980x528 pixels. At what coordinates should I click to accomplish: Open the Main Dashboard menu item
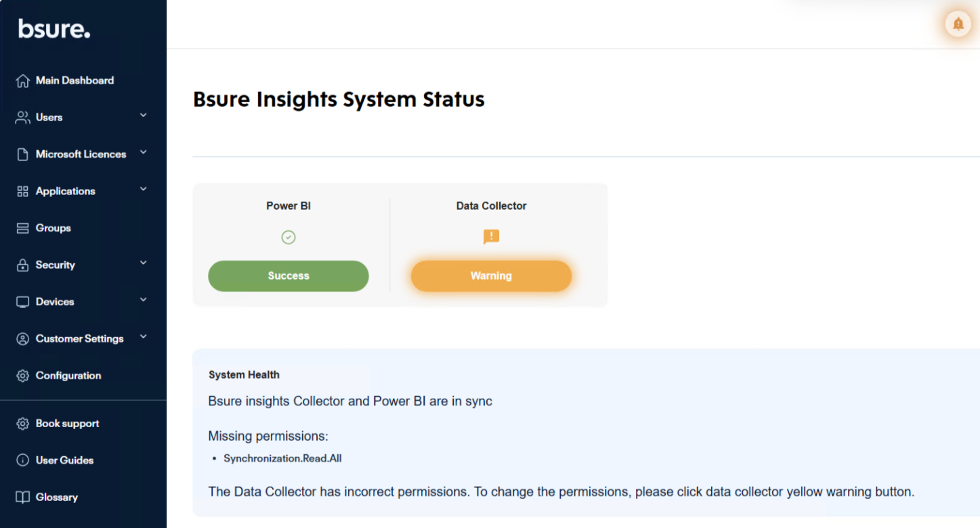tap(74, 81)
